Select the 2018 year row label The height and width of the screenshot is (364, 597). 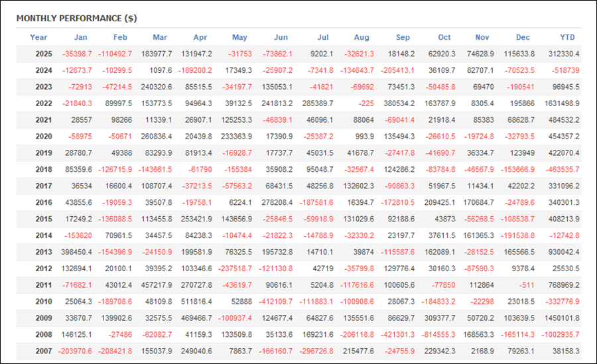[44, 170]
